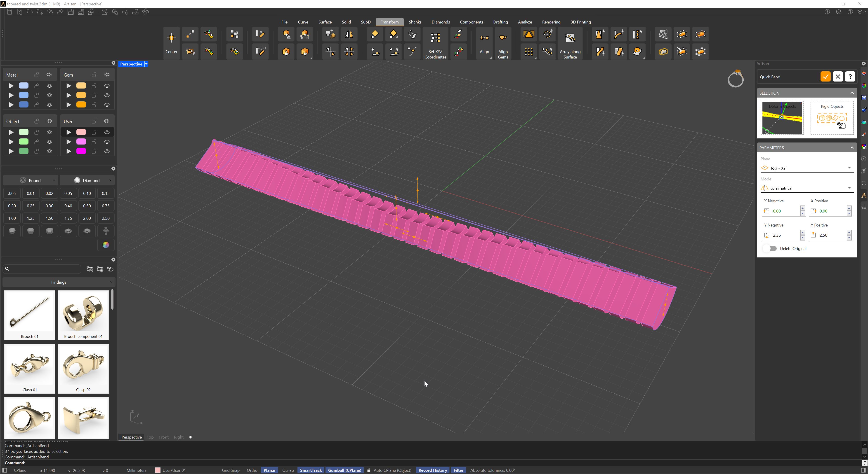This screenshot has height=474, width=868.
Task: Cancel Quick Bend with the X icon
Action: click(838, 77)
